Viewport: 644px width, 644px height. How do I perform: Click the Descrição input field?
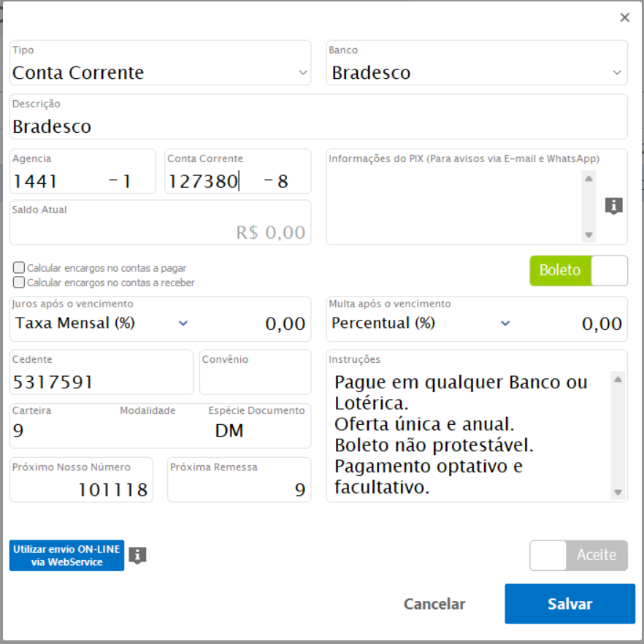pyautogui.click(x=318, y=126)
